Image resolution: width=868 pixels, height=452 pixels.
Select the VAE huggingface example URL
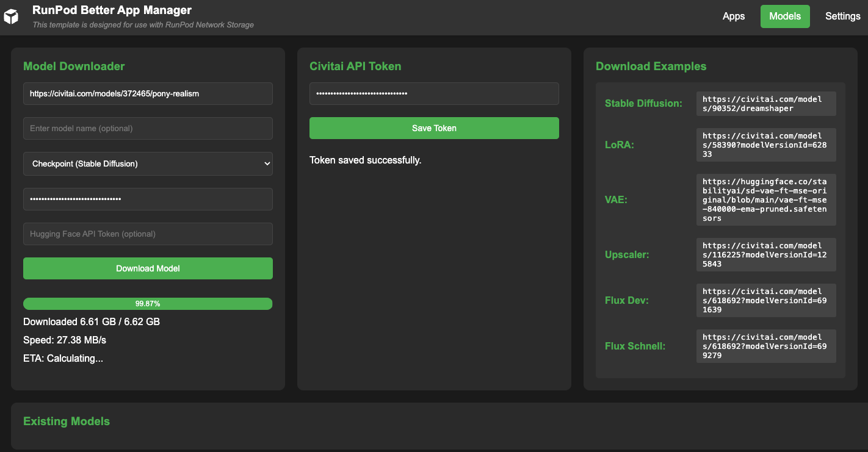pos(766,200)
